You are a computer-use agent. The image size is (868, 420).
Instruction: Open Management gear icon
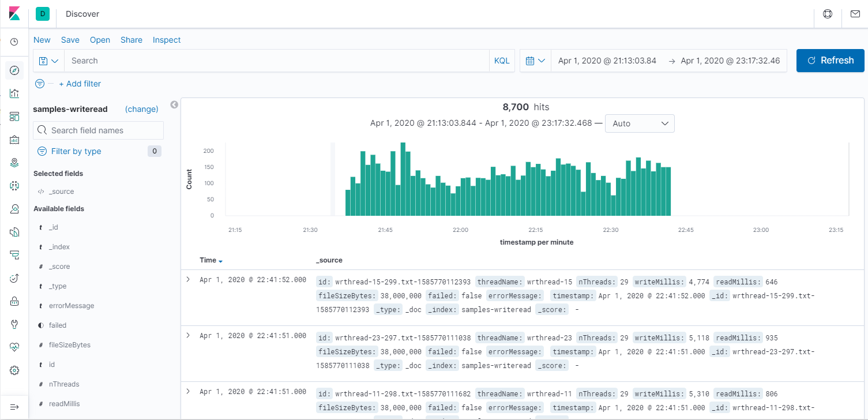coord(14,370)
